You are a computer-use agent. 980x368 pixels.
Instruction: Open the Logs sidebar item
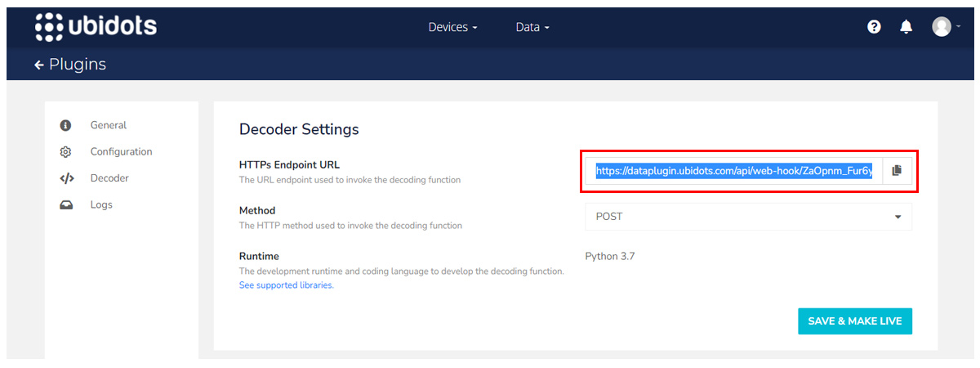tap(101, 204)
